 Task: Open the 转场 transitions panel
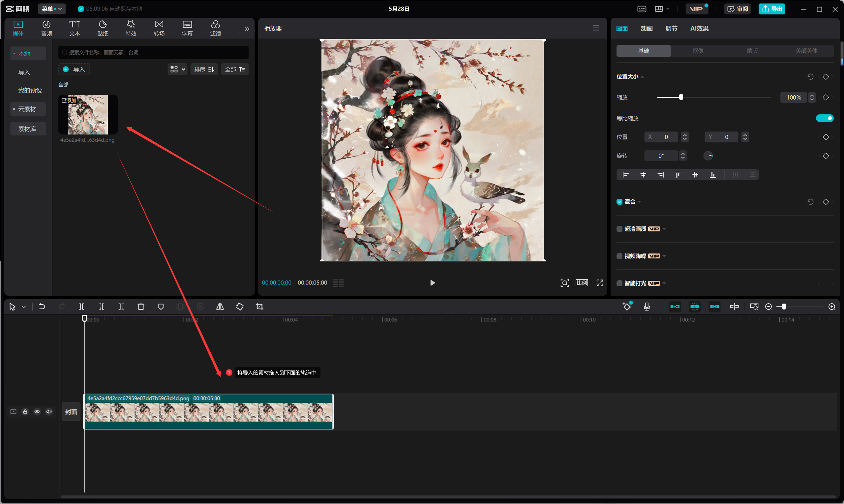(159, 28)
